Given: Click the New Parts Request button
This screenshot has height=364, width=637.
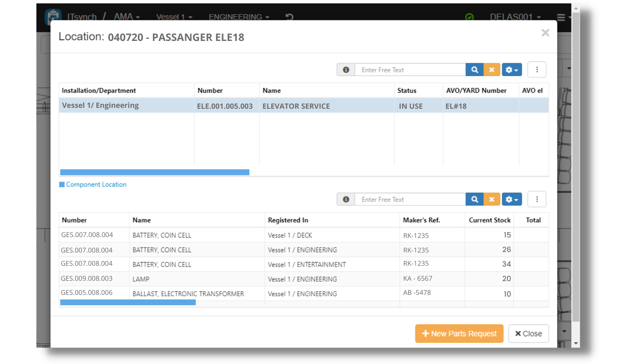Looking at the screenshot, I should click(459, 334).
